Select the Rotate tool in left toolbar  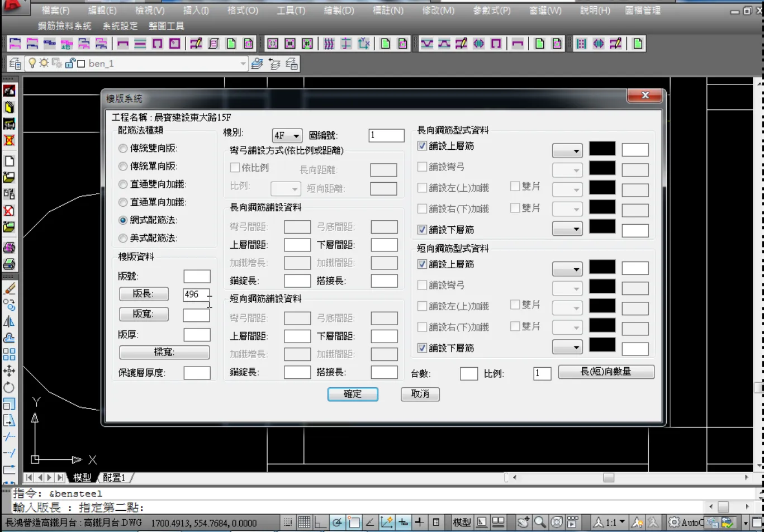[10, 387]
